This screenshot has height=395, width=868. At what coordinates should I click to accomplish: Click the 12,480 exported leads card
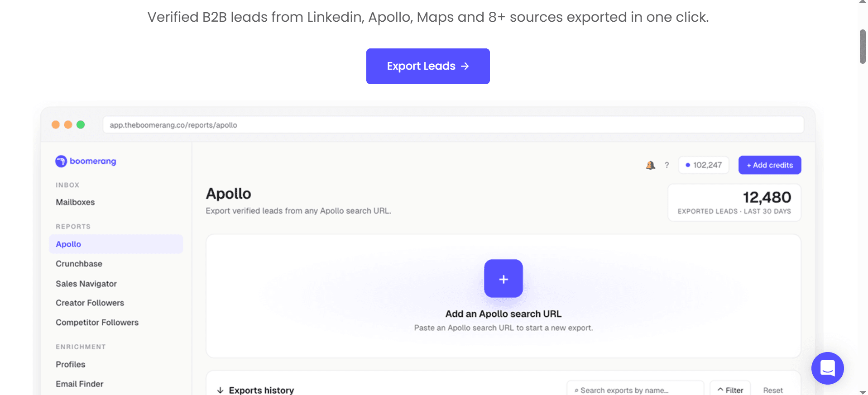pyautogui.click(x=734, y=203)
